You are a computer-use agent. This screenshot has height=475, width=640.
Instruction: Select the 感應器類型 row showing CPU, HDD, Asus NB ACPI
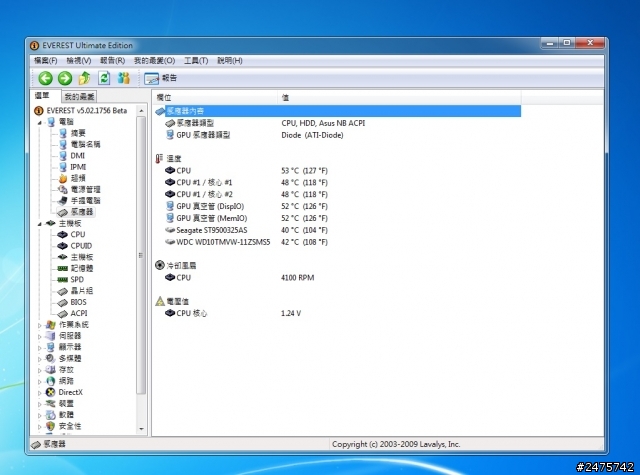point(338,123)
